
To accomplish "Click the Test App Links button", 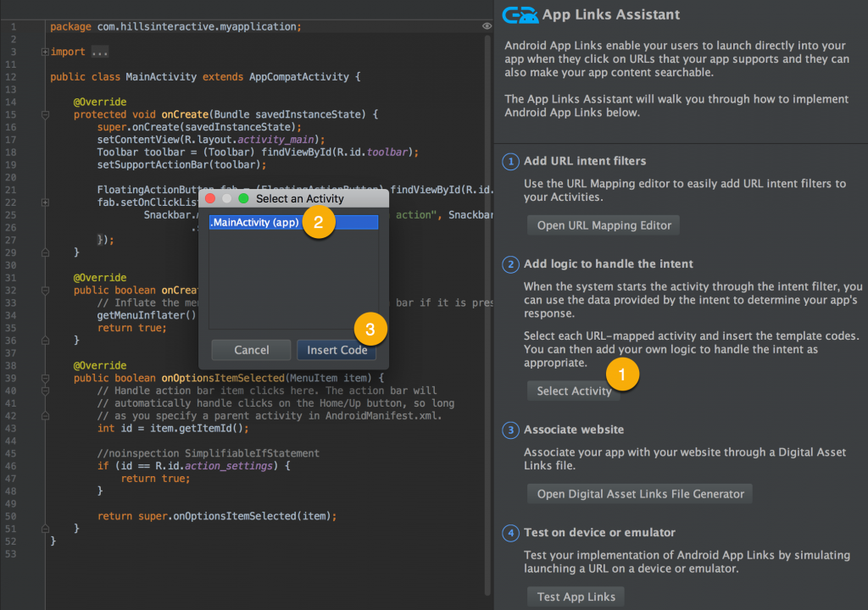I will click(576, 596).
